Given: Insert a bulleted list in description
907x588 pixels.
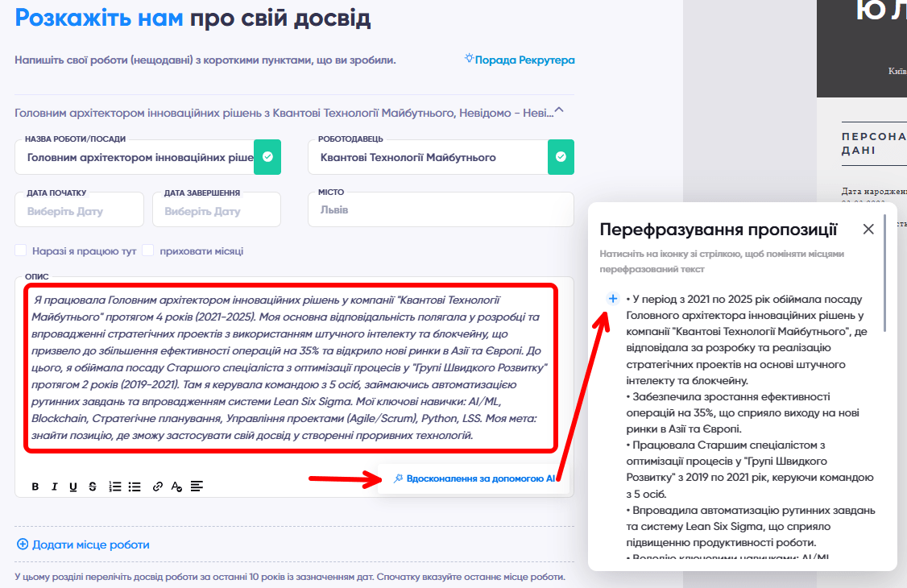Looking at the screenshot, I should click(x=135, y=487).
